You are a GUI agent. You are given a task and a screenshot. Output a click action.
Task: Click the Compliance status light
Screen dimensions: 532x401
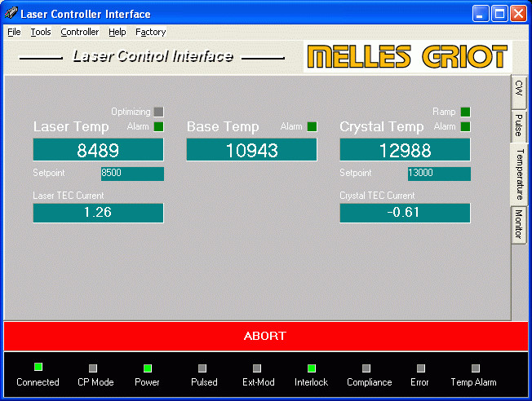click(366, 368)
